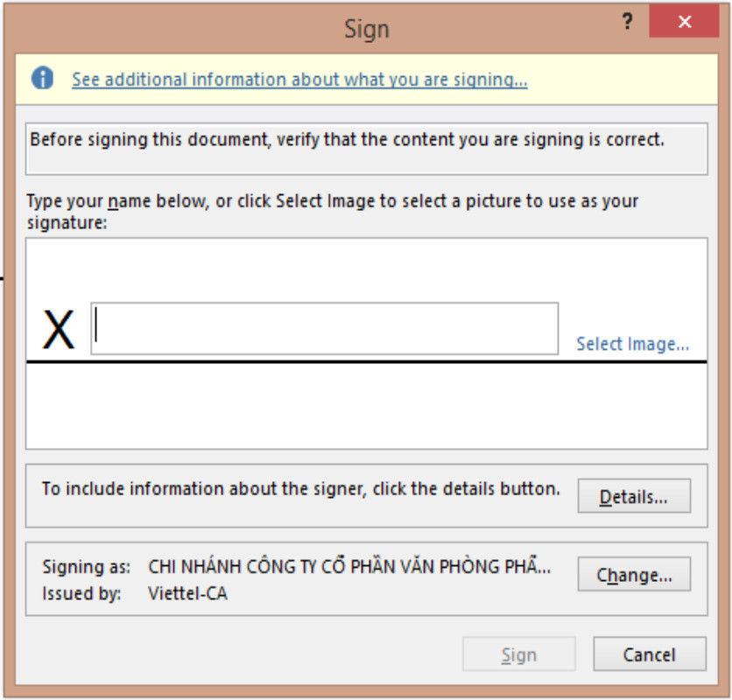This screenshot has height=700, width=732.
Task: Click the greyed-out Sign button
Action: tap(518, 654)
